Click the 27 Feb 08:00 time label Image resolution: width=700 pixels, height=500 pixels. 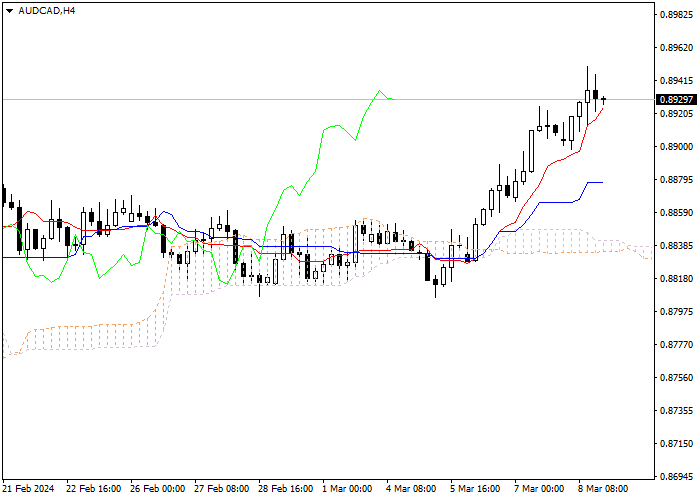tap(221, 489)
